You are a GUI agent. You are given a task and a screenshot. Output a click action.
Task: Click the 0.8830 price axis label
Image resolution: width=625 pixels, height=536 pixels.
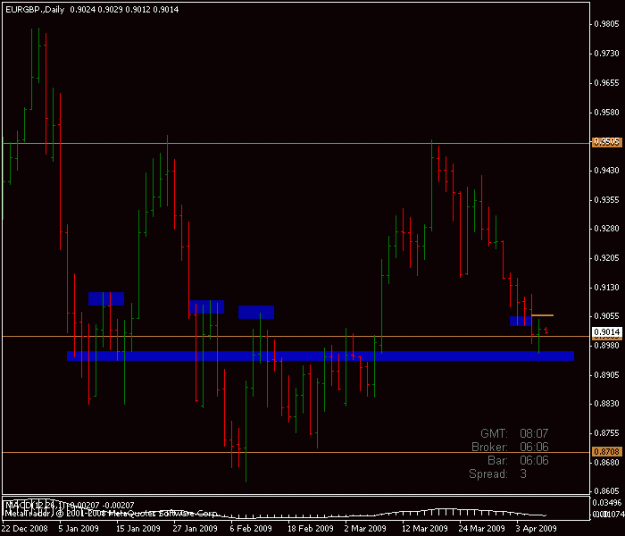pos(607,404)
